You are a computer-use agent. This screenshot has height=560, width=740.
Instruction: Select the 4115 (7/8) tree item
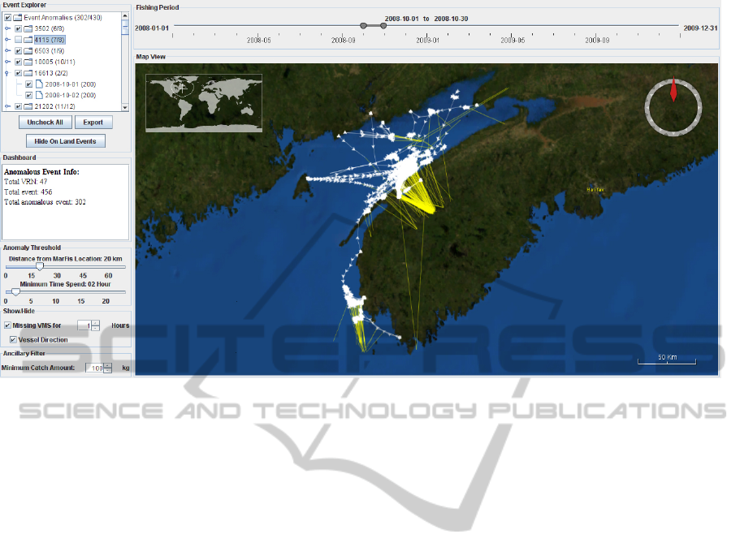(50, 39)
